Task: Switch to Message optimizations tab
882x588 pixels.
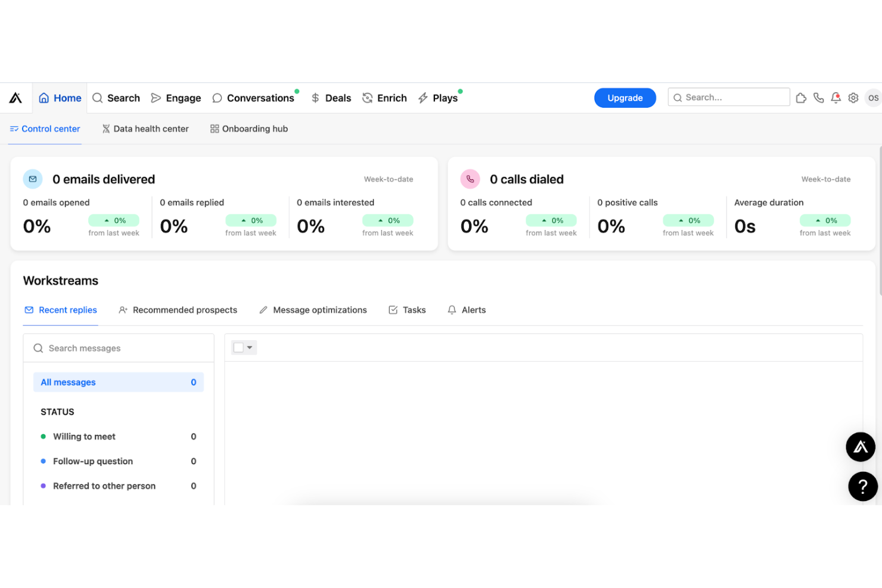Action: (313, 310)
